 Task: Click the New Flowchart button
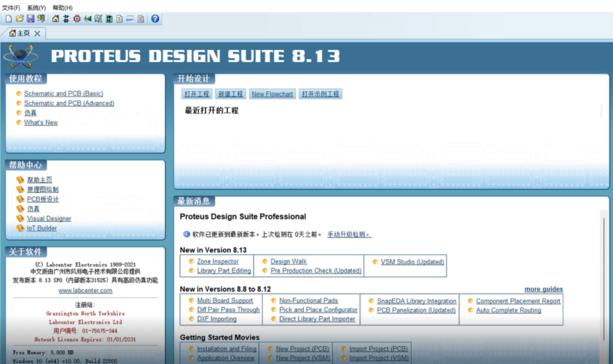click(x=272, y=94)
